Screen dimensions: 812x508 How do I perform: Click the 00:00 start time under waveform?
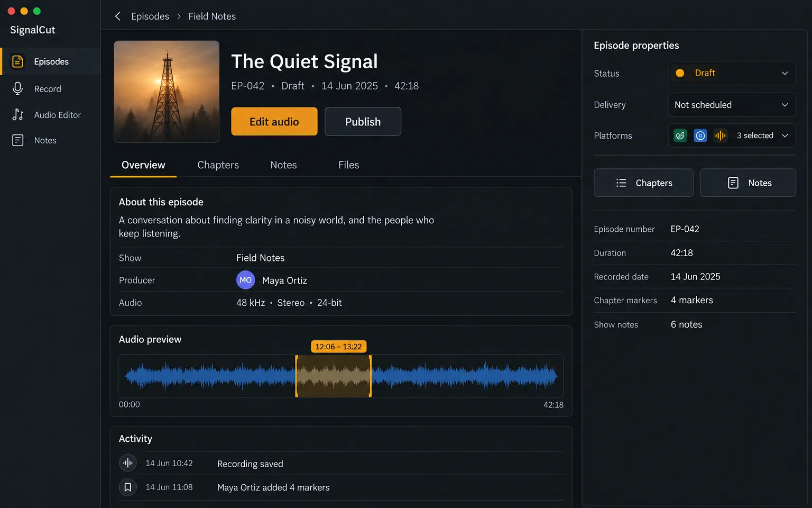point(130,405)
